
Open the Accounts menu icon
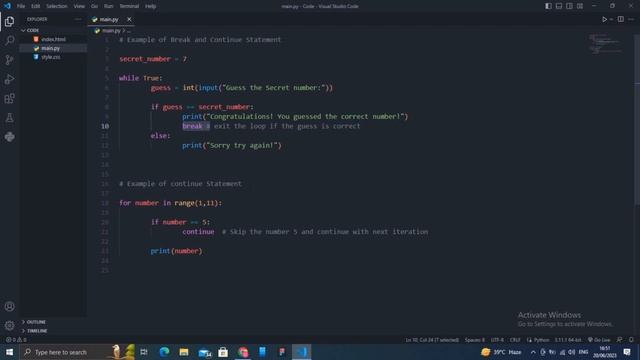9,307
